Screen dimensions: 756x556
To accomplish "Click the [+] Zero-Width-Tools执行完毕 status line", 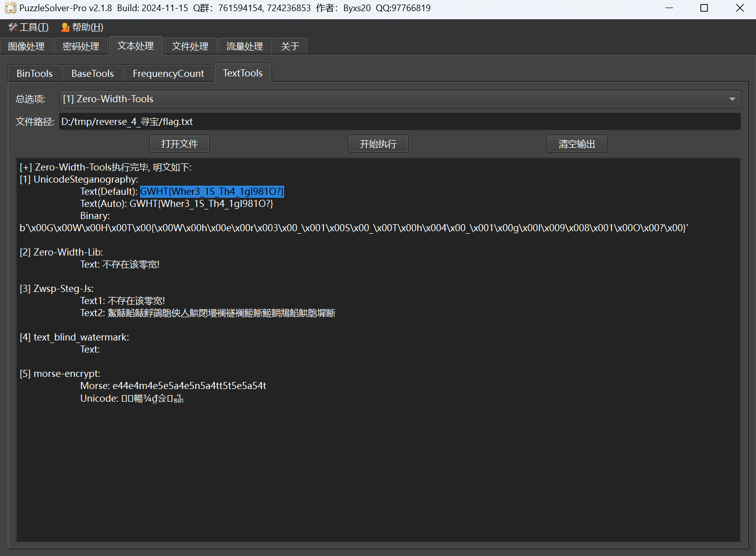I will (106, 167).
